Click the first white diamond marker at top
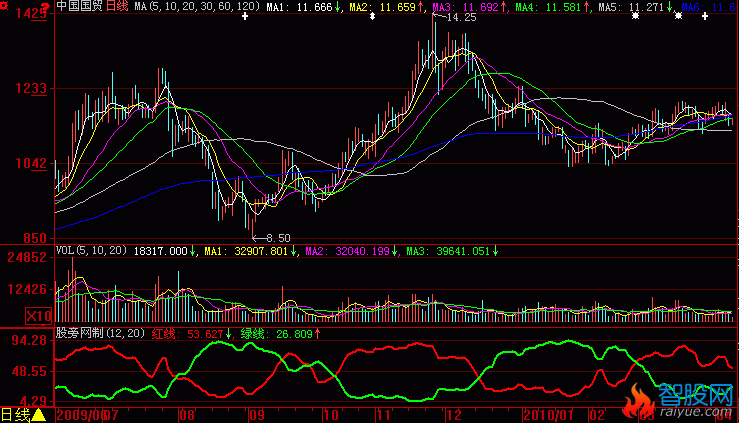739x423 pixels. click(246, 17)
